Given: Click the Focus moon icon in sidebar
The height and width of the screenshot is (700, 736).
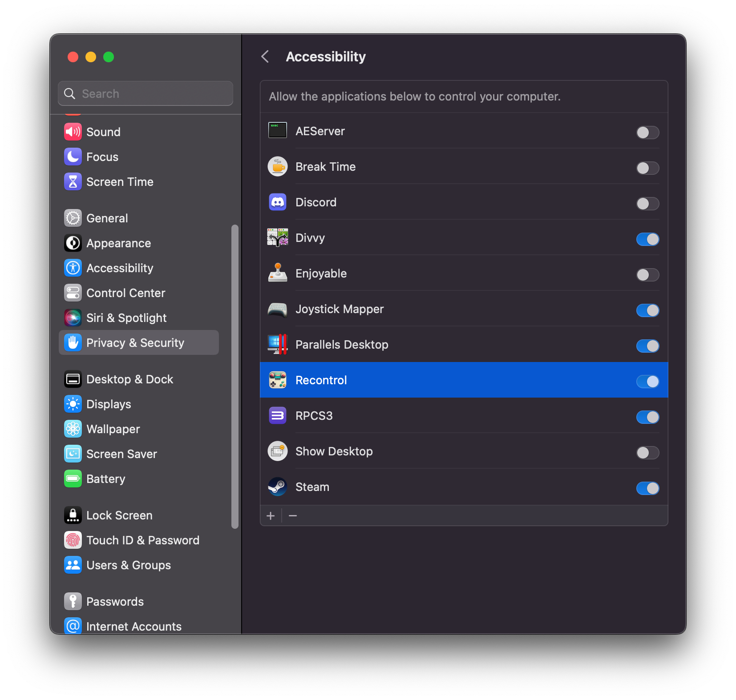Looking at the screenshot, I should tap(73, 157).
